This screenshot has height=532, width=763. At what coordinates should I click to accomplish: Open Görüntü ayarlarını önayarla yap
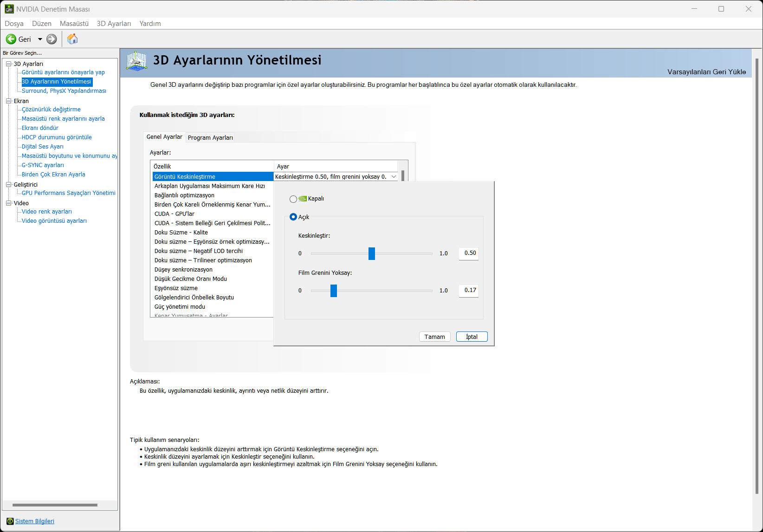click(63, 72)
